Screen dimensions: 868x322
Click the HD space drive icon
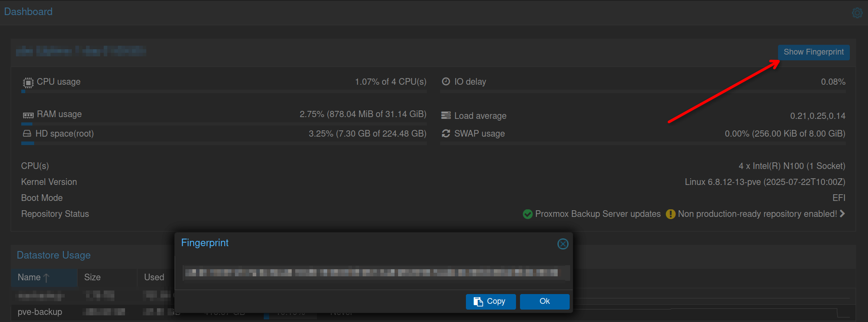point(27,134)
